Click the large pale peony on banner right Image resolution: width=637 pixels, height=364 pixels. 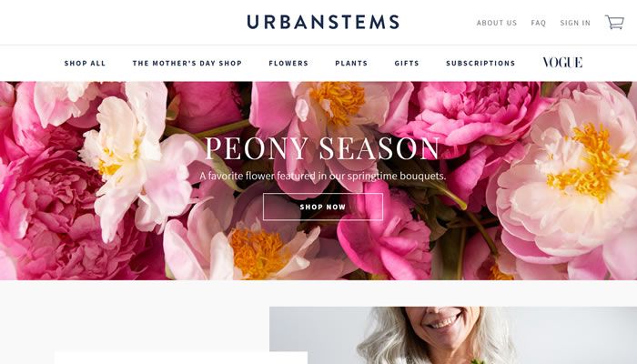(x=569, y=175)
